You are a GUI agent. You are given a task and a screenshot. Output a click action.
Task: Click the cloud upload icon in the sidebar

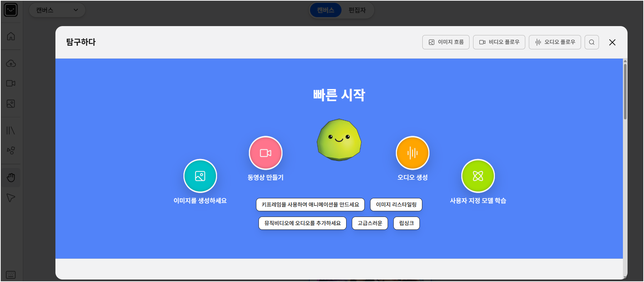(x=11, y=64)
